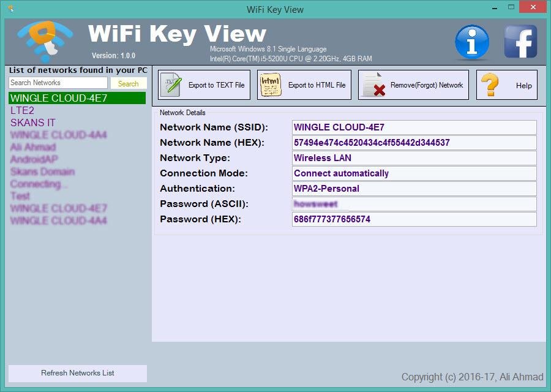The width and height of the screenshot is (551, 392).
Task: Click the Remove(Forgot) Network button
Action: tap(414, 85)
